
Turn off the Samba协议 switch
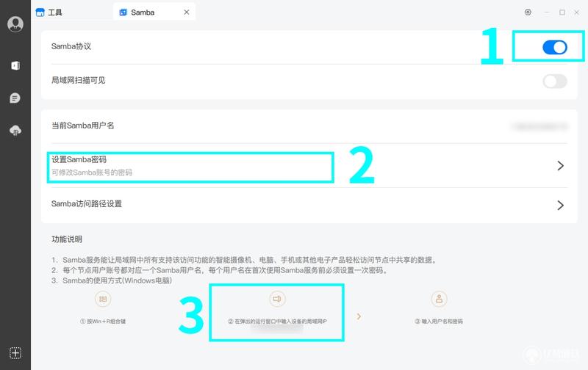point(555,47)
